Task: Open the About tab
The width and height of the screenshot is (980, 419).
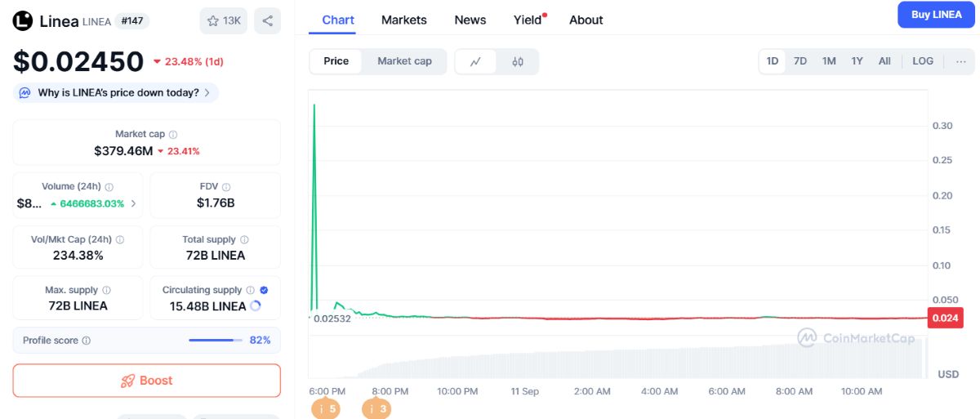Action: tap(586, 20)
